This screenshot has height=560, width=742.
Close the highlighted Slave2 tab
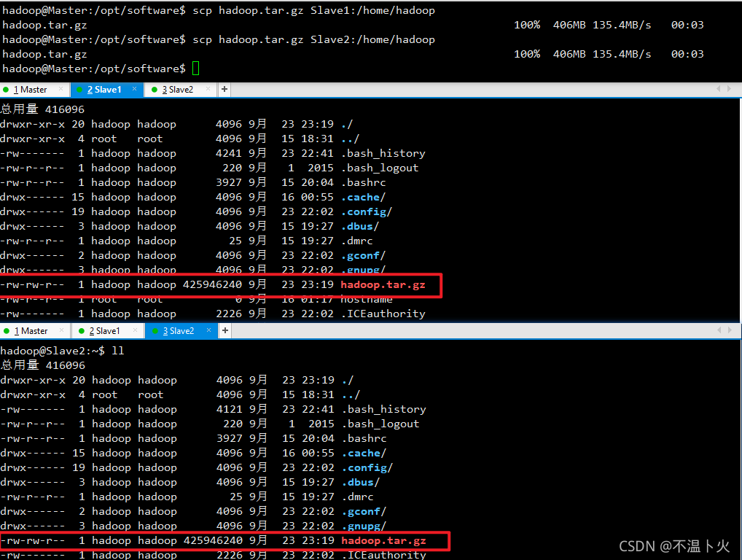tap(208, 330)
